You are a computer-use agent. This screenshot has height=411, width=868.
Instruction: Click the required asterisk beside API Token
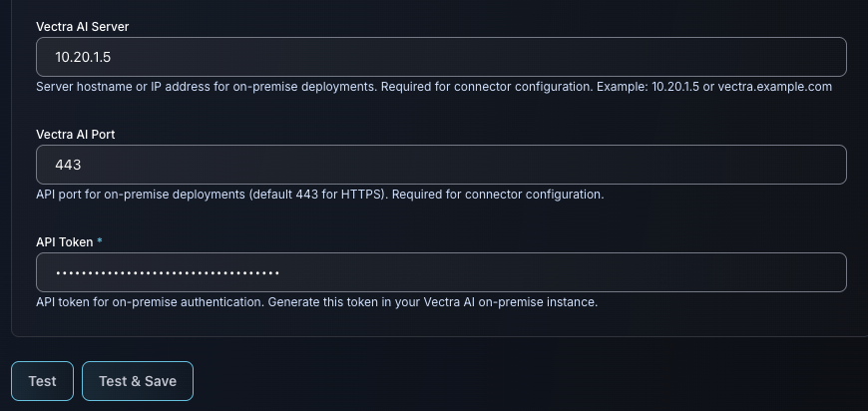pyautogui.click(x=100, y=241)
